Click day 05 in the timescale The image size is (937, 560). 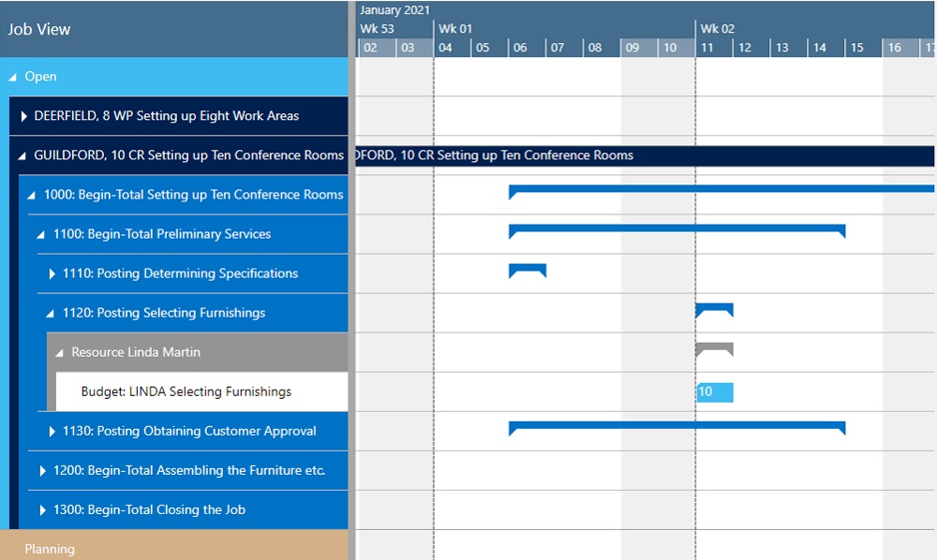click(489, 48)
